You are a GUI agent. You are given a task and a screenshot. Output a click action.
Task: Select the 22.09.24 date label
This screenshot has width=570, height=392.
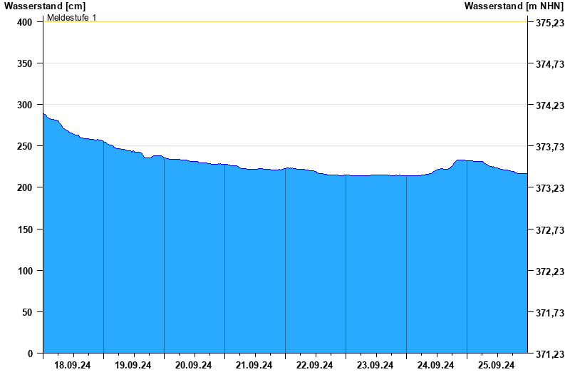click(315, 366)
